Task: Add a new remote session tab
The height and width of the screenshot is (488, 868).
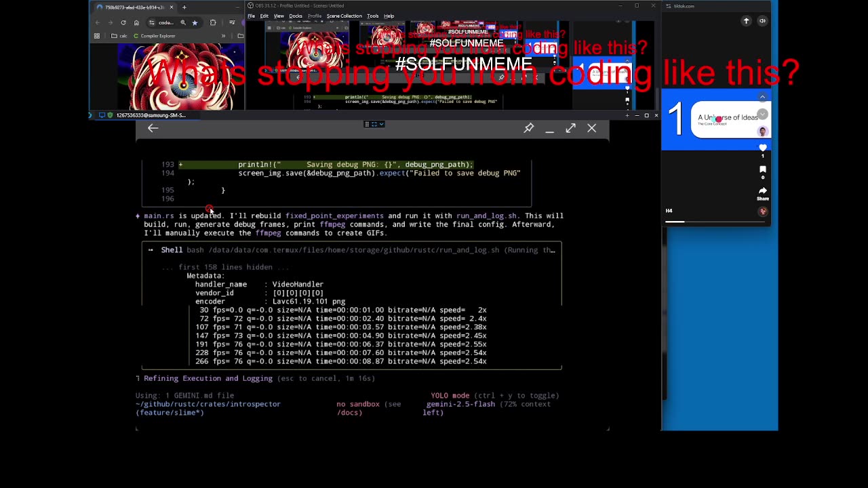Action: pos(627,115)
